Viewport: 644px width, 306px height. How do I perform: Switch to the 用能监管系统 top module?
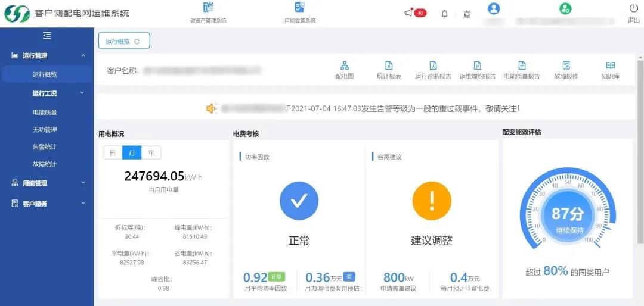point(300,13)
